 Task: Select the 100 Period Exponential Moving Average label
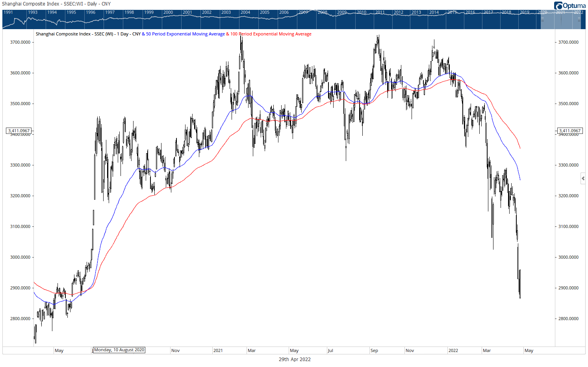tap(271, 34)
